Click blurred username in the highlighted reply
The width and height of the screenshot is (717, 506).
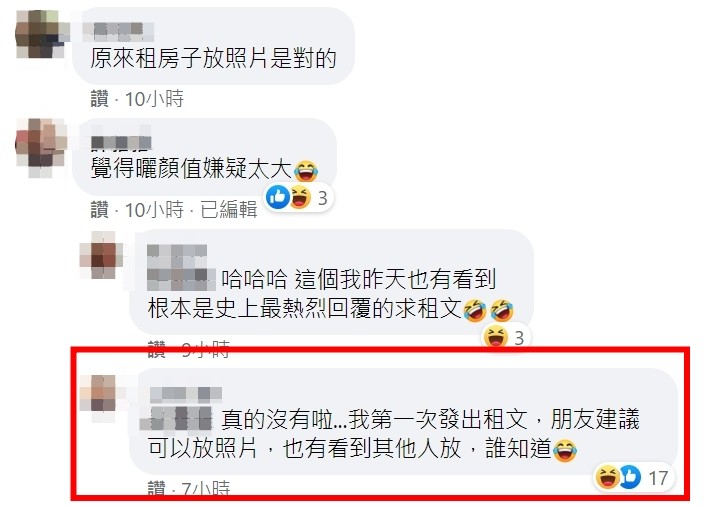coord(181,408)
